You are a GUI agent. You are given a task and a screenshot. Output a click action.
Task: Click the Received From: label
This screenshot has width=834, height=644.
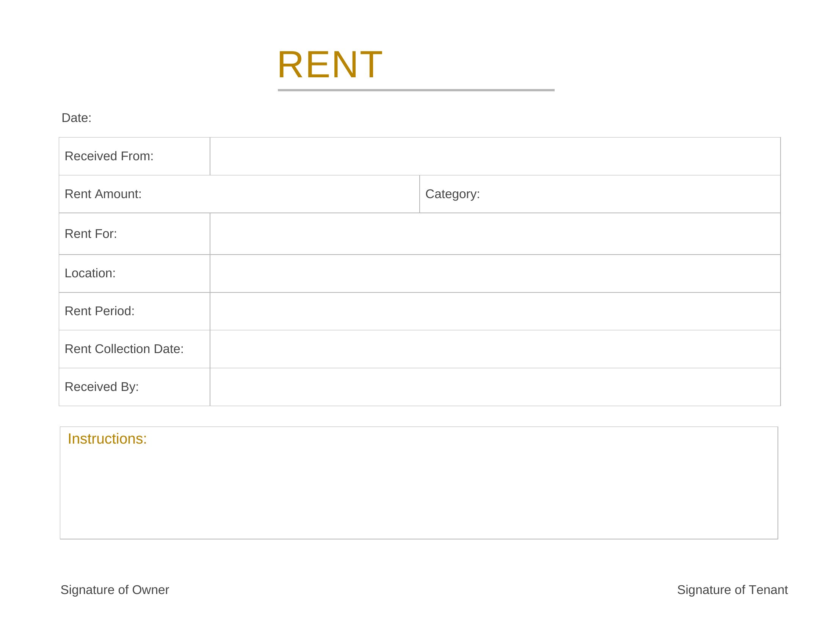coord(109,156)
